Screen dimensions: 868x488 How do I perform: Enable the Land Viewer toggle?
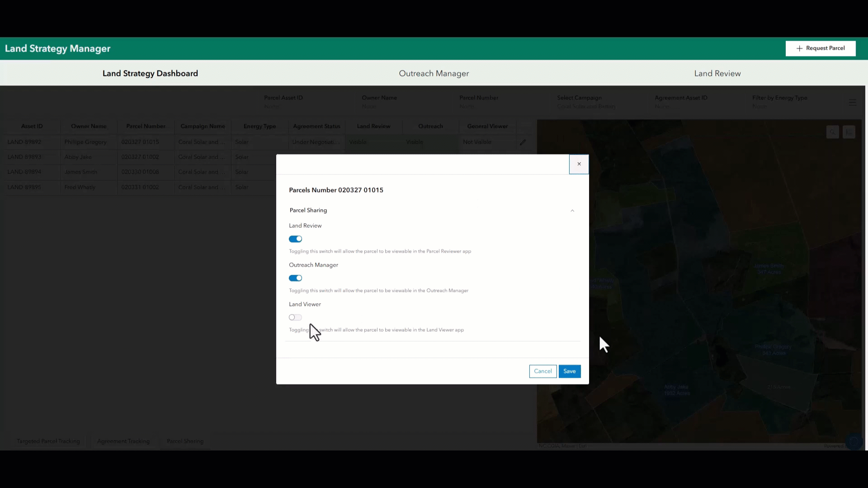coord(295,317)
